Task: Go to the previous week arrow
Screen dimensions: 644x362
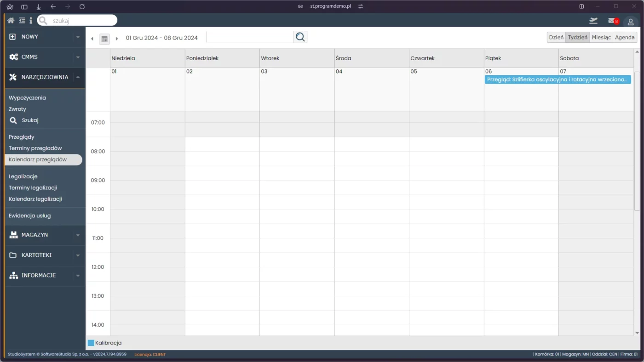Action: tap(92, 39)
